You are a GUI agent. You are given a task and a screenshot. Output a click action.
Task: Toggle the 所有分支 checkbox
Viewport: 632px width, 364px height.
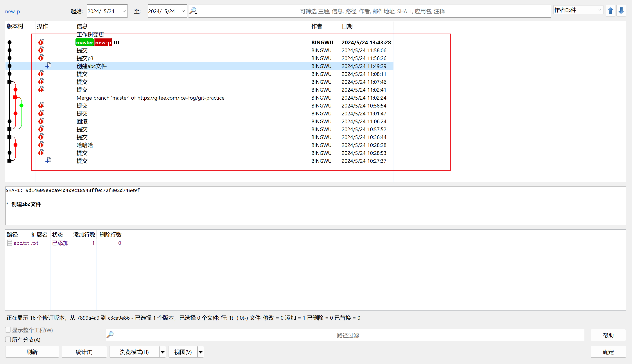point(8,339)
